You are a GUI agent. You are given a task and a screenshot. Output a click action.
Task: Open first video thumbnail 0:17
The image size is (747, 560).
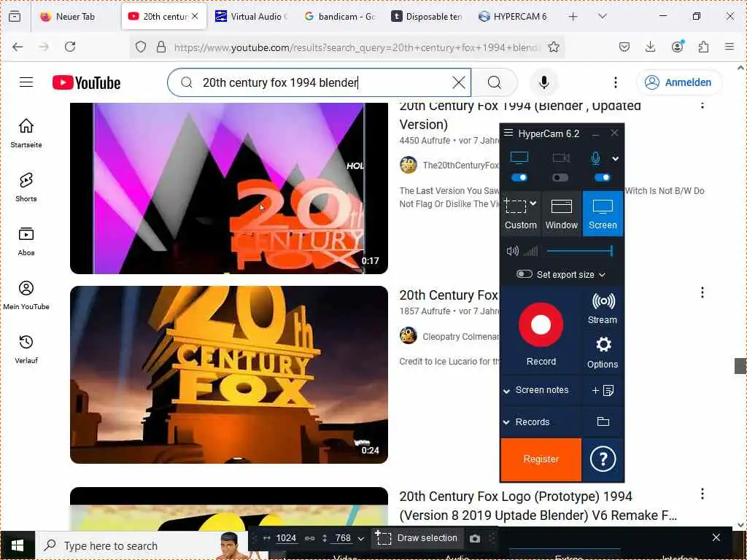click(x=228, y=188)
